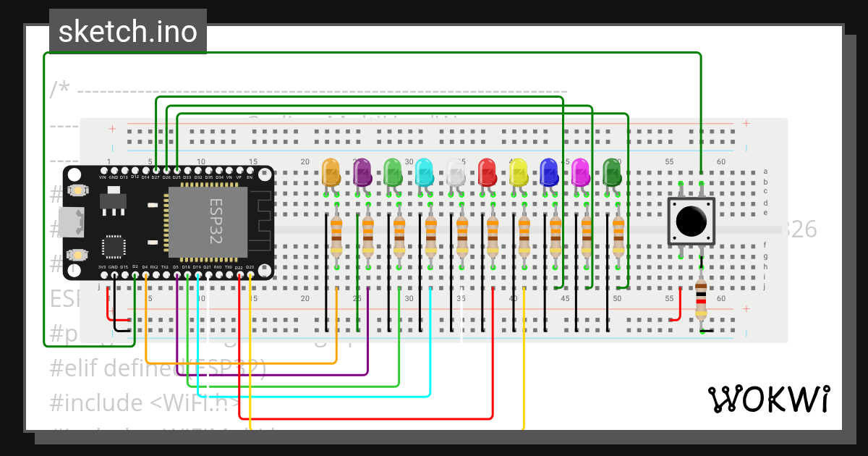Open the sketch.ino tab
Image resolution: width=868 pixels, height=456 pixels.
click(128, 32)
